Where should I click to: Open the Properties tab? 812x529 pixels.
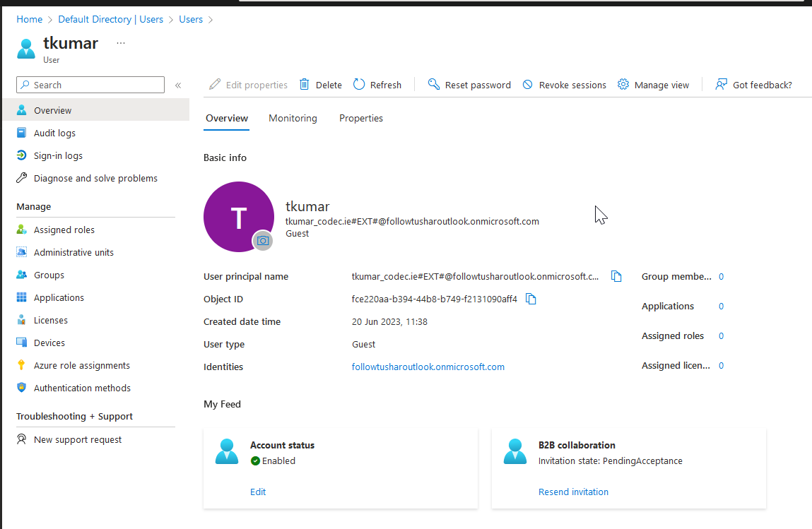(x=361, y=118)
